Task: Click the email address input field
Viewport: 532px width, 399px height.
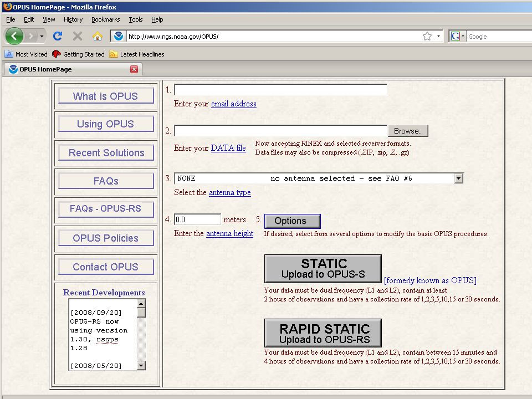Action: pos(280,90)
